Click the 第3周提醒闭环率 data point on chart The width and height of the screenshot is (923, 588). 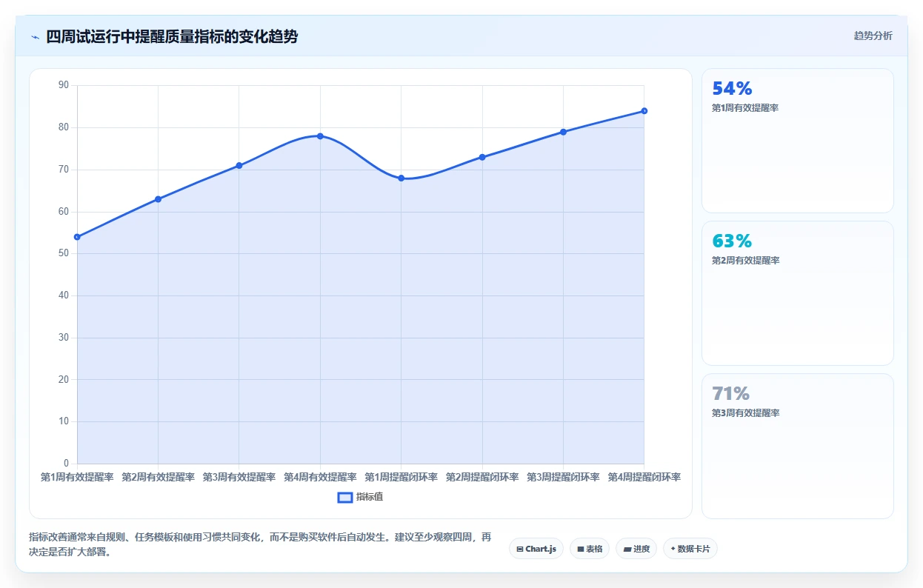(x=563, y=132)
